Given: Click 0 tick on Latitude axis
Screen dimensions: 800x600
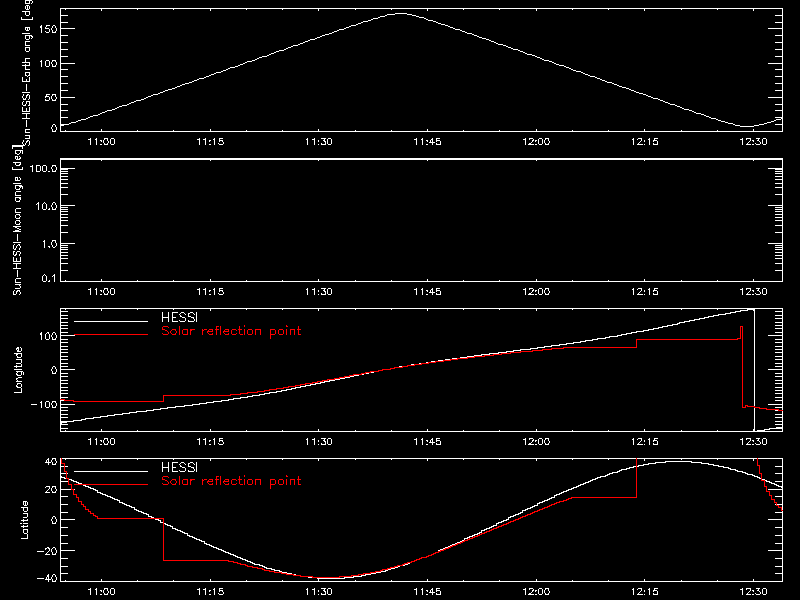Looking at the screenshot, I should tap(54, 520).
